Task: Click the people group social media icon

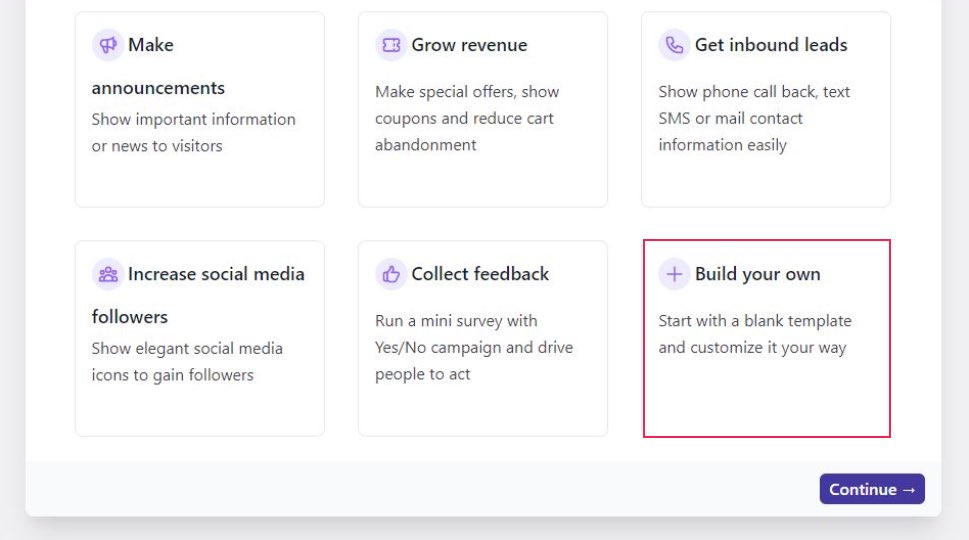Action: click(108, 274)
